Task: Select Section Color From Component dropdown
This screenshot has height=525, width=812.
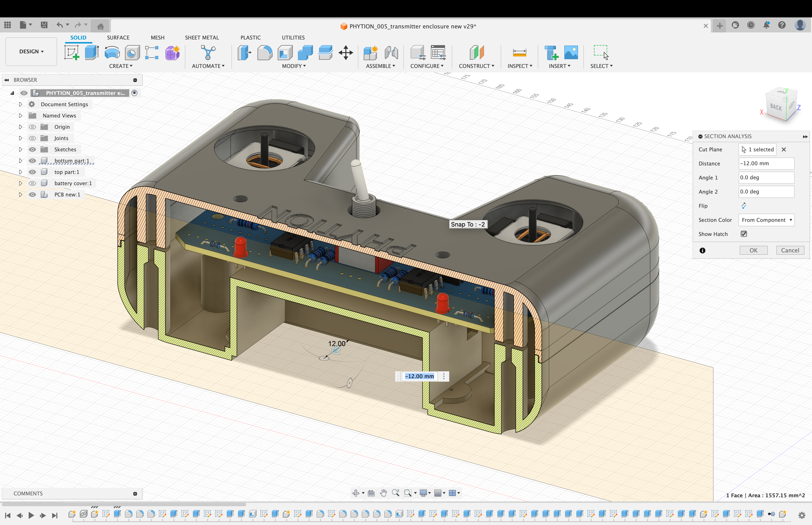Action: pos(766,219)
